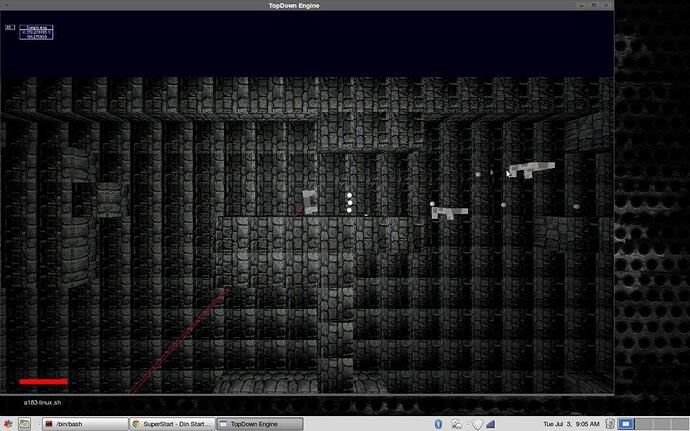Open the Bluetooth tray icon
The image size is (690, 431).
[x=438, y=424]
